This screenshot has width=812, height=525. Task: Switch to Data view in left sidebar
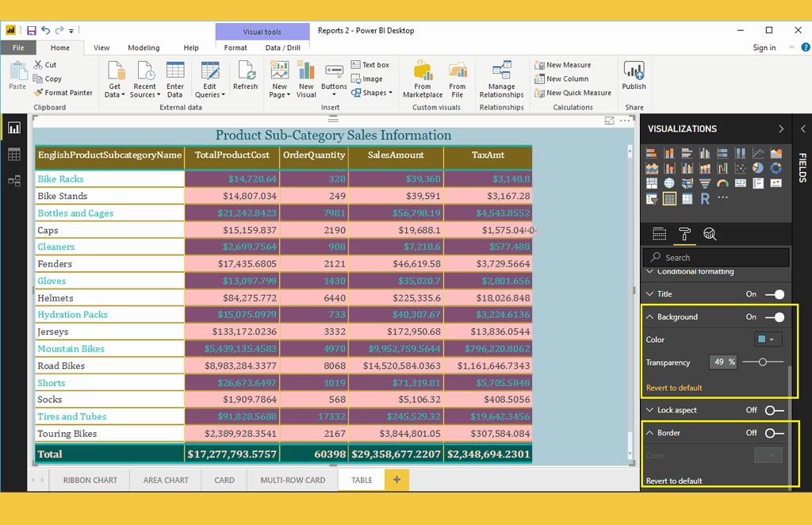click(13, 155)
